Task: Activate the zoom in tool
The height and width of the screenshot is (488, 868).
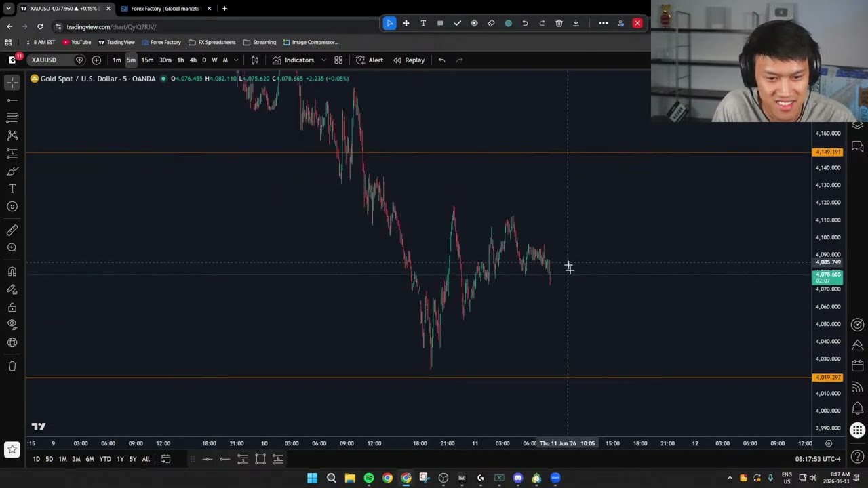Action: pos(12,248)
